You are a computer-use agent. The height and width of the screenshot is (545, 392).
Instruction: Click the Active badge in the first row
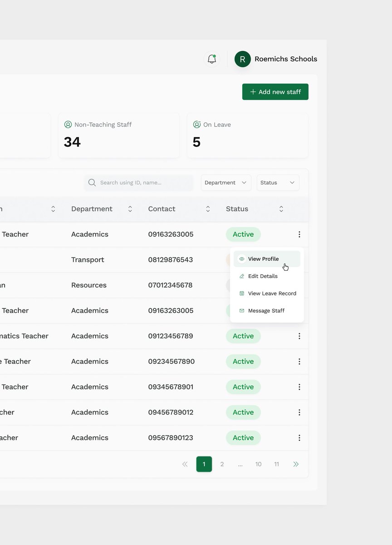243,234
